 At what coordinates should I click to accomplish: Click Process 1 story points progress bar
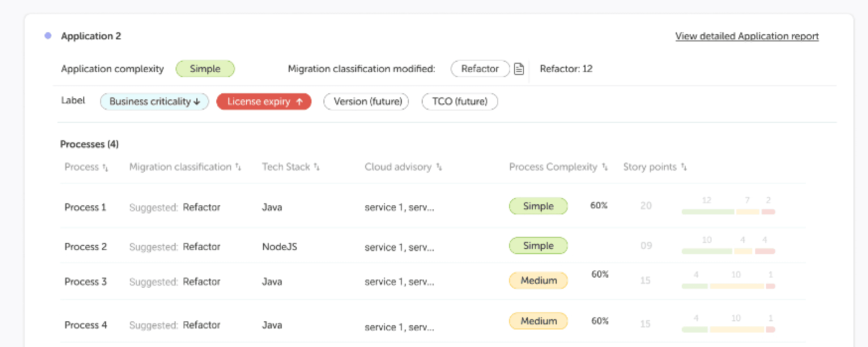click(728, 212)
